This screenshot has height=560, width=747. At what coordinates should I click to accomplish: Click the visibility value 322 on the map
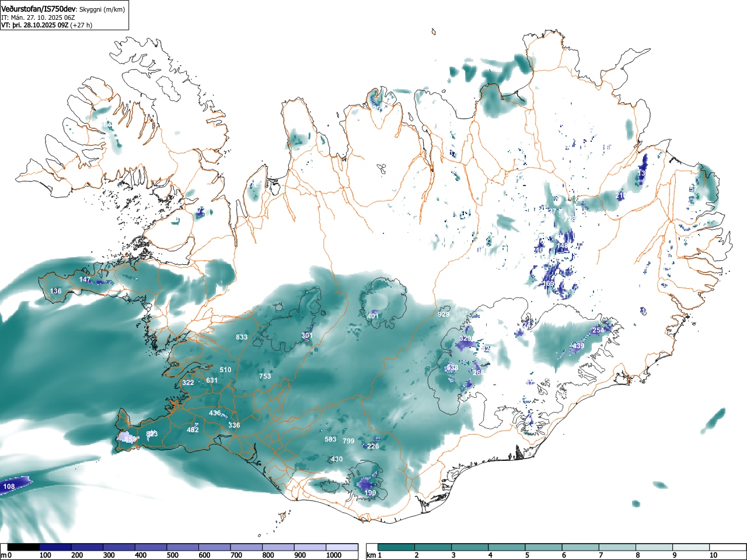tap(188, 383)
